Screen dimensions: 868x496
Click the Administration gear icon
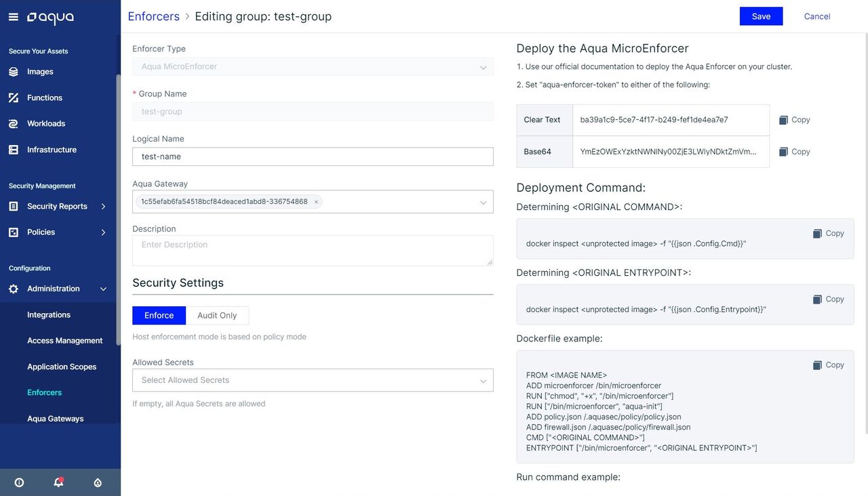point(14,289)
